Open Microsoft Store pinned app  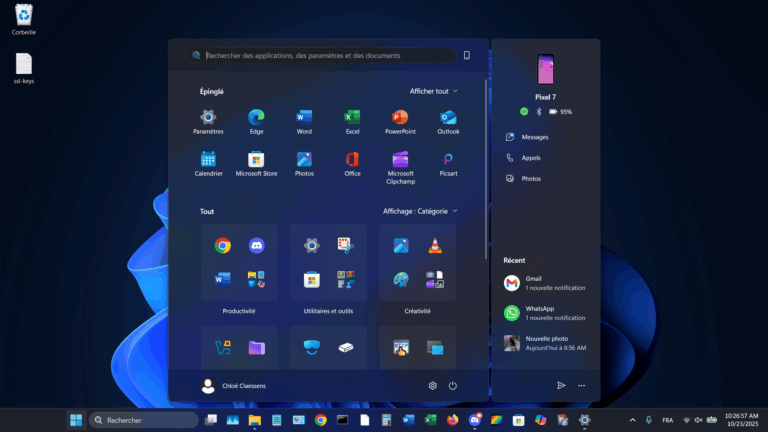click(256, 164)
